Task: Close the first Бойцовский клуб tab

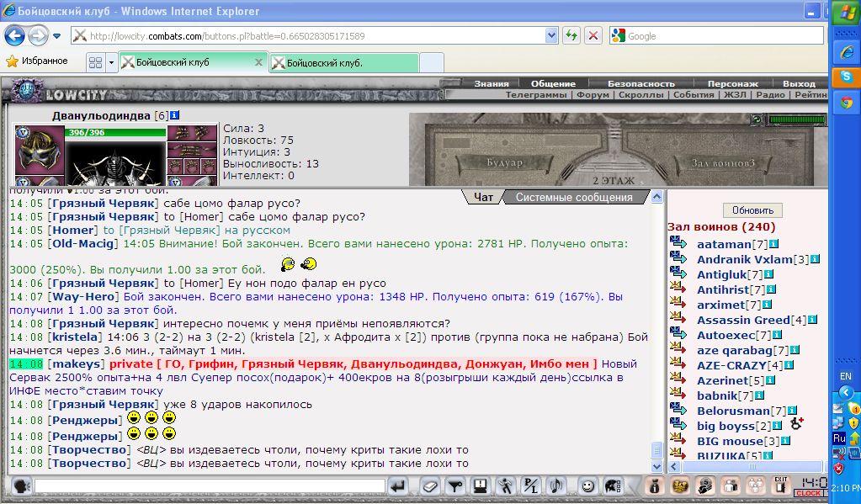Action: click(258, 62)
